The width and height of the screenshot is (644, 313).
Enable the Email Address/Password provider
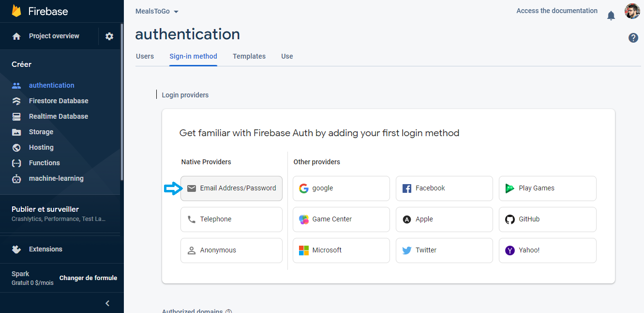[231, 188]
